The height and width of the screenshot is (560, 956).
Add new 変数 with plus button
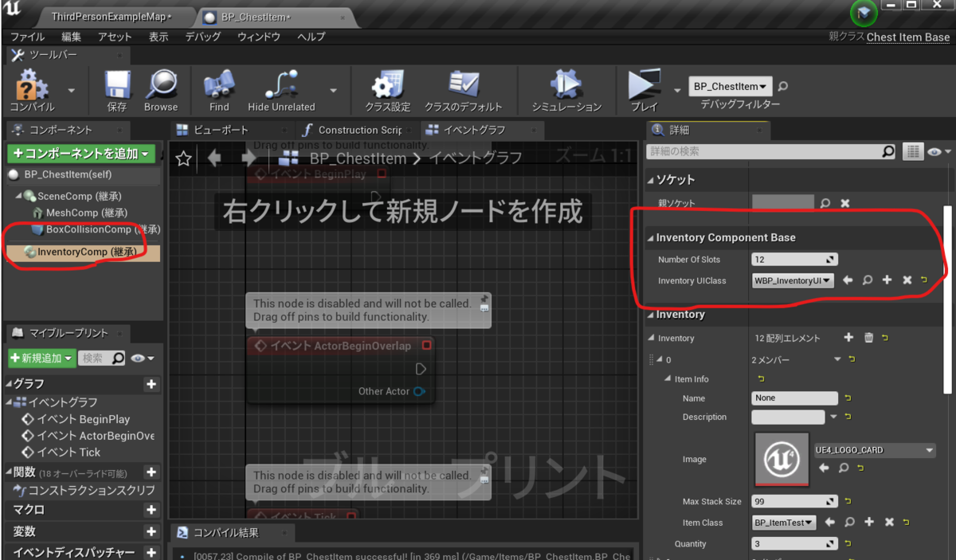151,531
